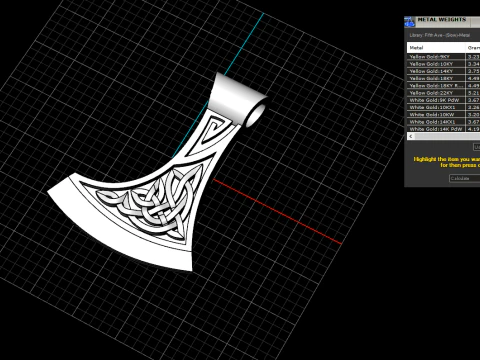Click the 5.21 grams value cell

click(473, 93)
